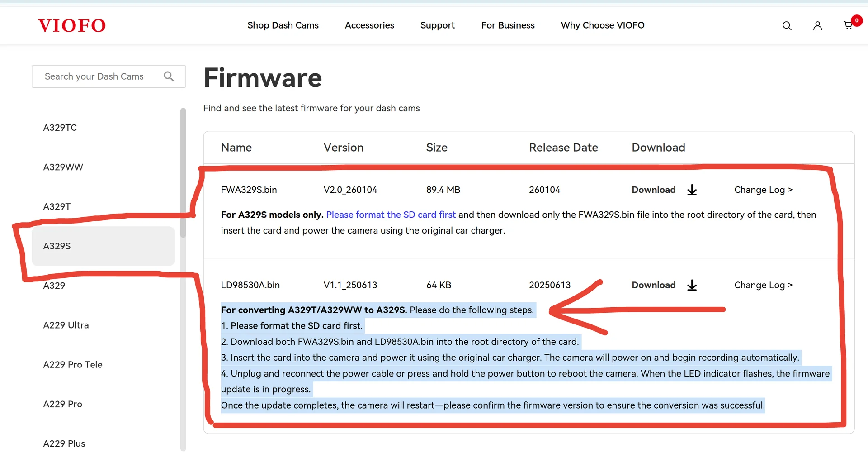
Task: Open the Please format the SD card first link
Action: [x=391, y=215]
